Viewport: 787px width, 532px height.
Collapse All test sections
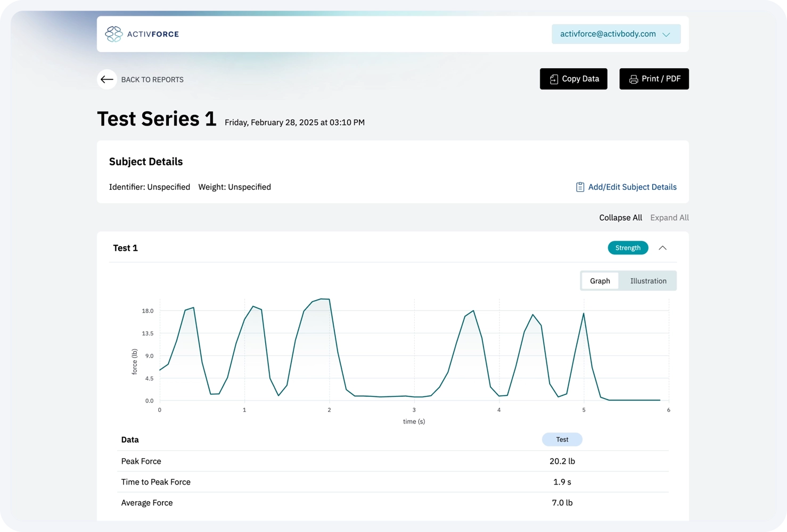(x=620, y=218)
